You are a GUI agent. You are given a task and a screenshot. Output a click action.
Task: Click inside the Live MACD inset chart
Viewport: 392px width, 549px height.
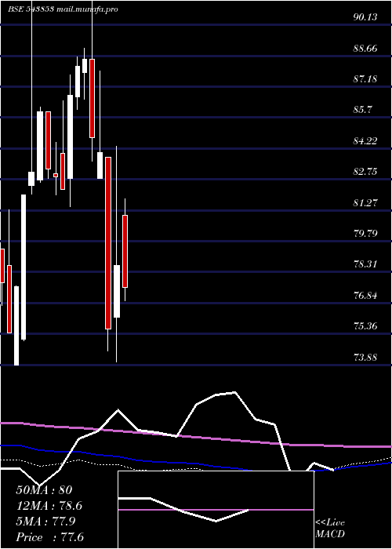click(216, 510)
